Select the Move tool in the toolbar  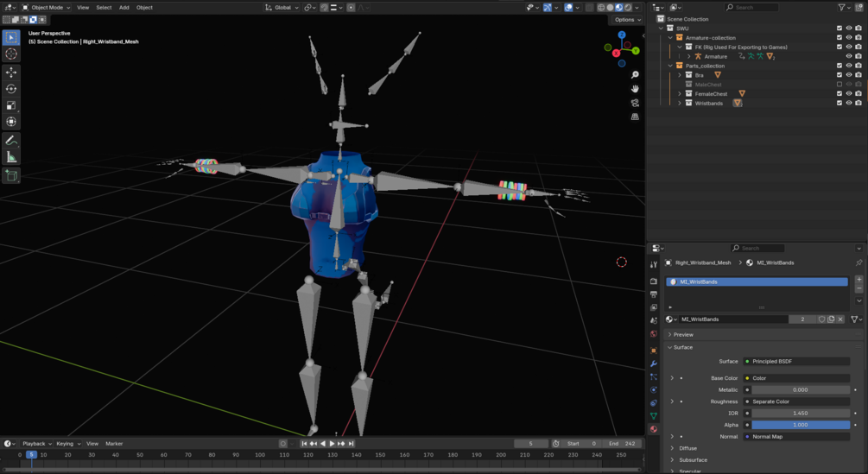(x=11, y=72)
